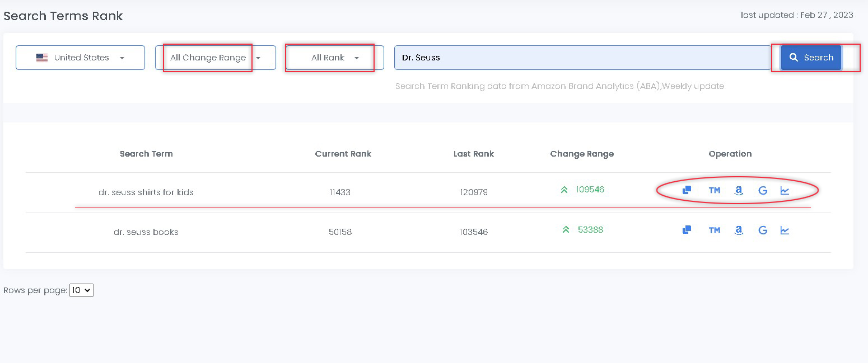Sort by Current Rank column header

pos(343,154)
